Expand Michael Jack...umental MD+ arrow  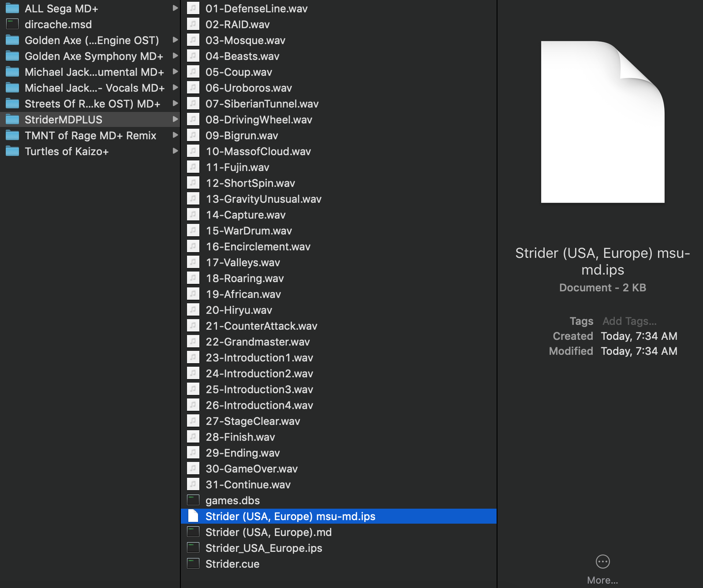175,71
